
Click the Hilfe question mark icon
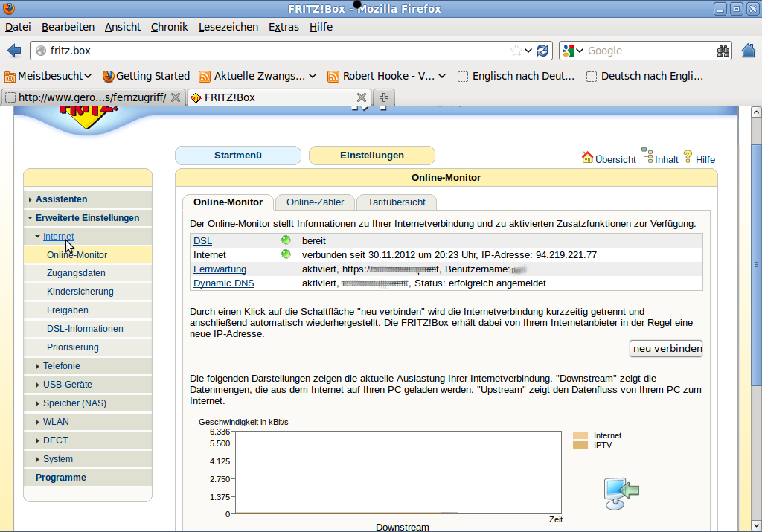coord(688,156)
